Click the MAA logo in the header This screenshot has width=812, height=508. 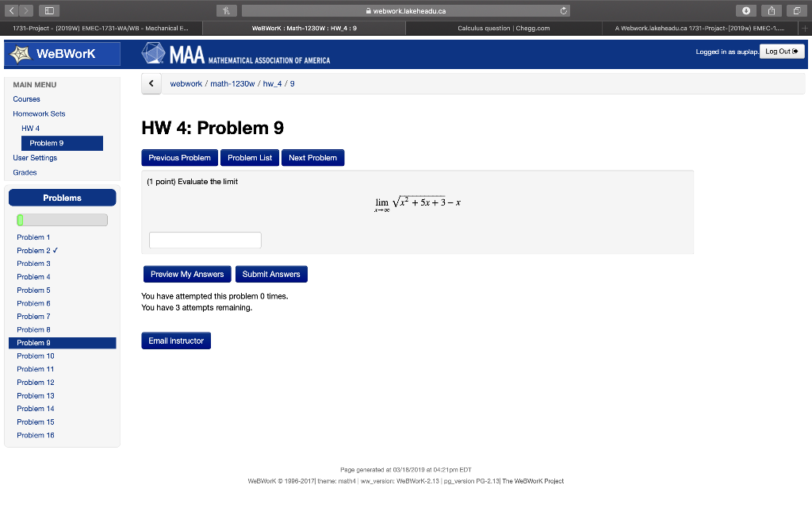[155, 54]
